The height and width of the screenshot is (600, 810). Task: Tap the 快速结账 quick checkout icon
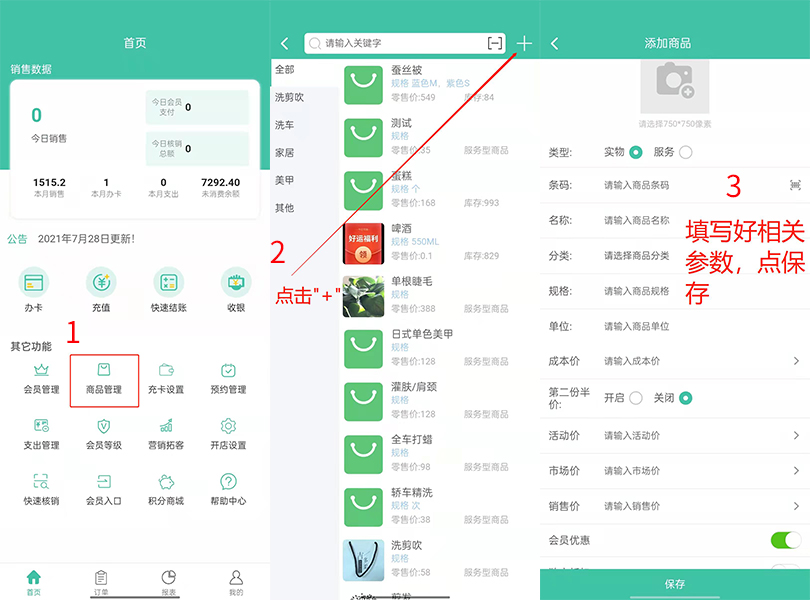[x=168, y=290]
